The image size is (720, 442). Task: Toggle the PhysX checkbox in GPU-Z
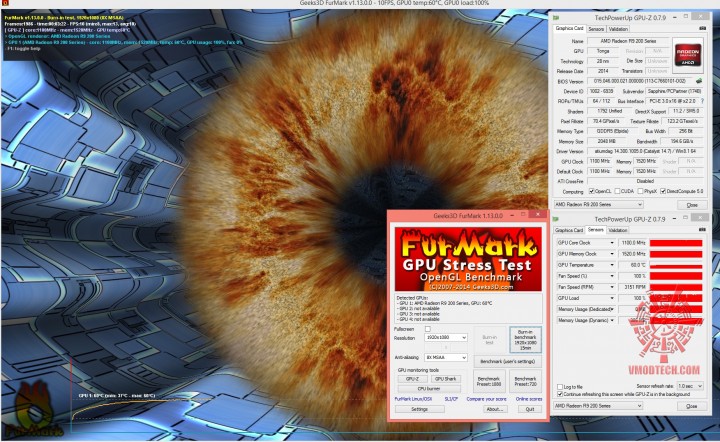640,191
